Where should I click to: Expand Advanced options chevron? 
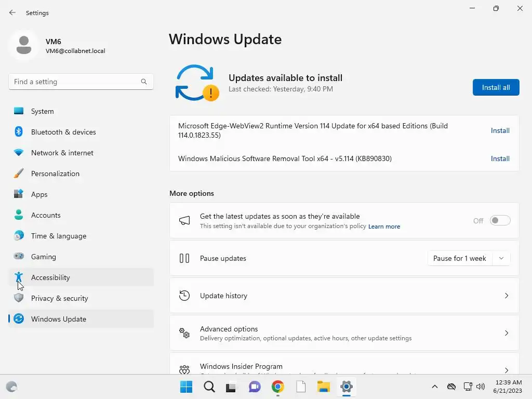point(506,333)
